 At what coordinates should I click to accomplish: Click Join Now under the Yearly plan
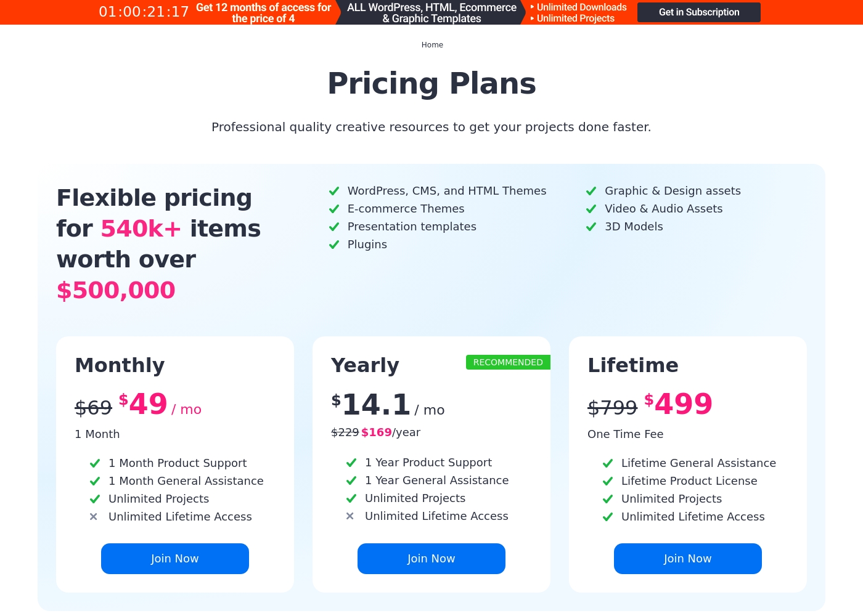[431, 559]
